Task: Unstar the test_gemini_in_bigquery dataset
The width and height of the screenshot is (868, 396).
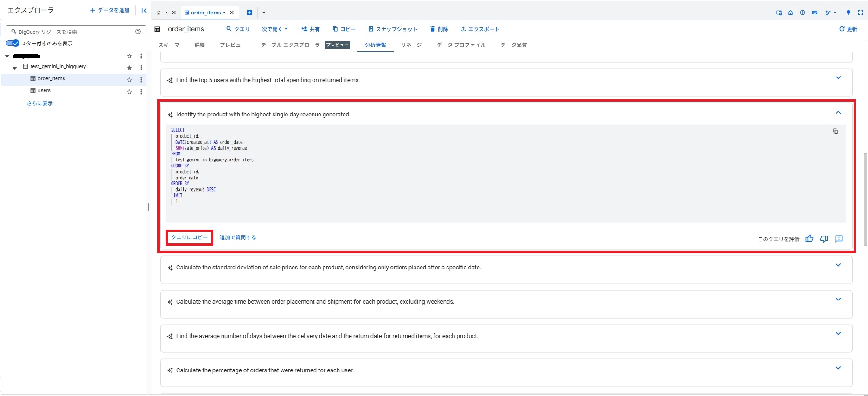Action: pos(129,68)
